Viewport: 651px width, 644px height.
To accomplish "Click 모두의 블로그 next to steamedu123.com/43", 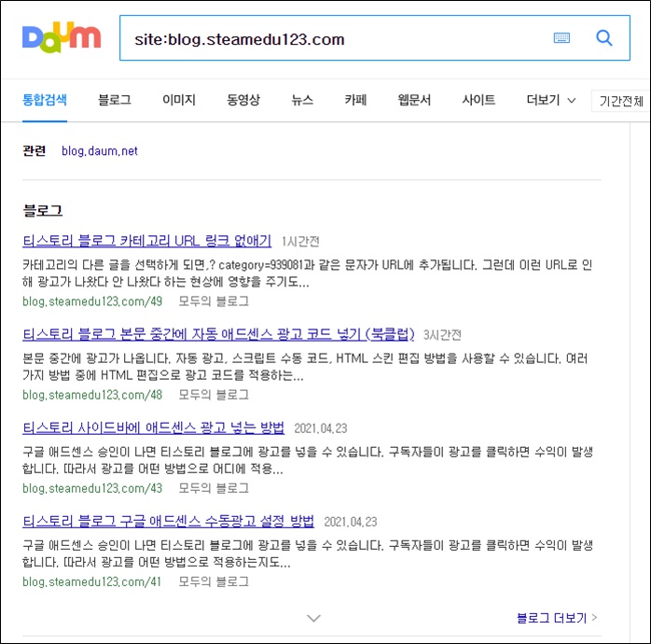I will point(214,488).
